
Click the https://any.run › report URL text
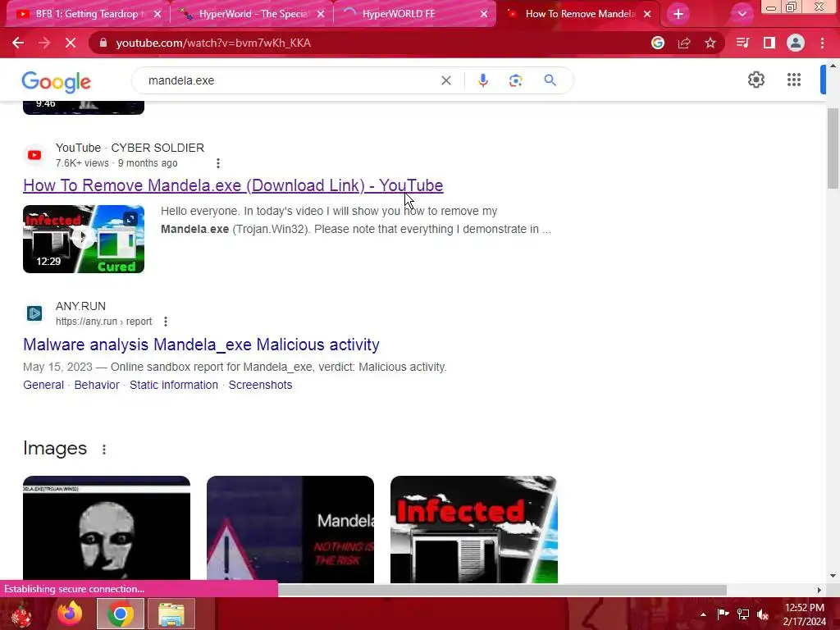(104, 322)
